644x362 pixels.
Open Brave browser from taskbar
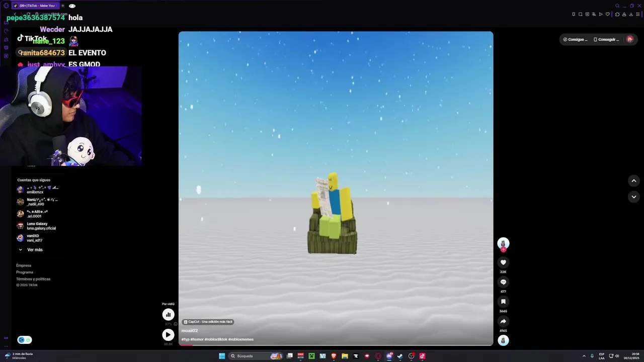(x=334, y=356)
